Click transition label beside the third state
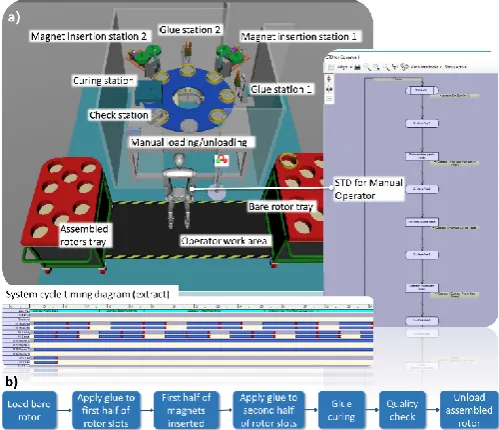The height and width of the screenshot is (430, 499). [x=455, y=163]
